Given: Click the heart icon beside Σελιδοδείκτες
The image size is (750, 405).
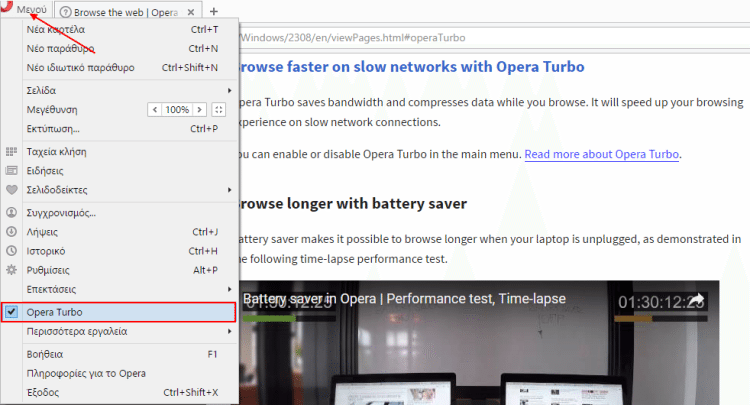Looking at the screenshot, I should (x=11, y=190).
